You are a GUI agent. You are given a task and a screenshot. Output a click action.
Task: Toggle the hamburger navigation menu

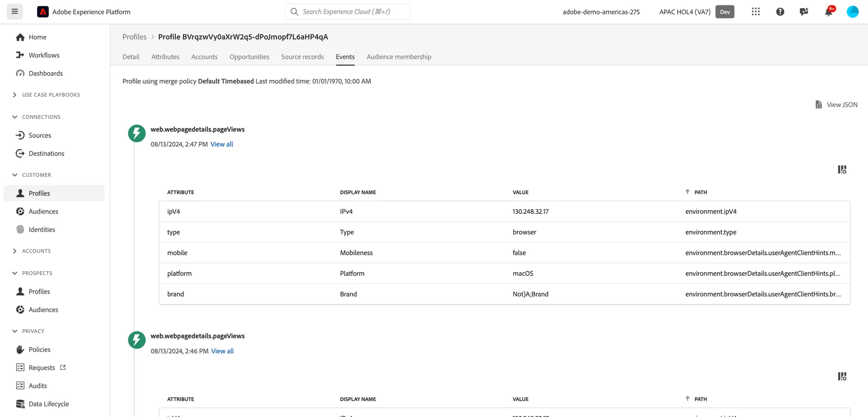click(x=15, y=12)
